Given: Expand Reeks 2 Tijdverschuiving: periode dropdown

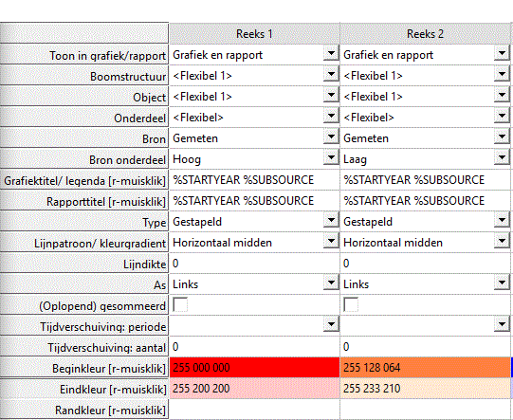Looking at the screenshot, I should 502,325.
